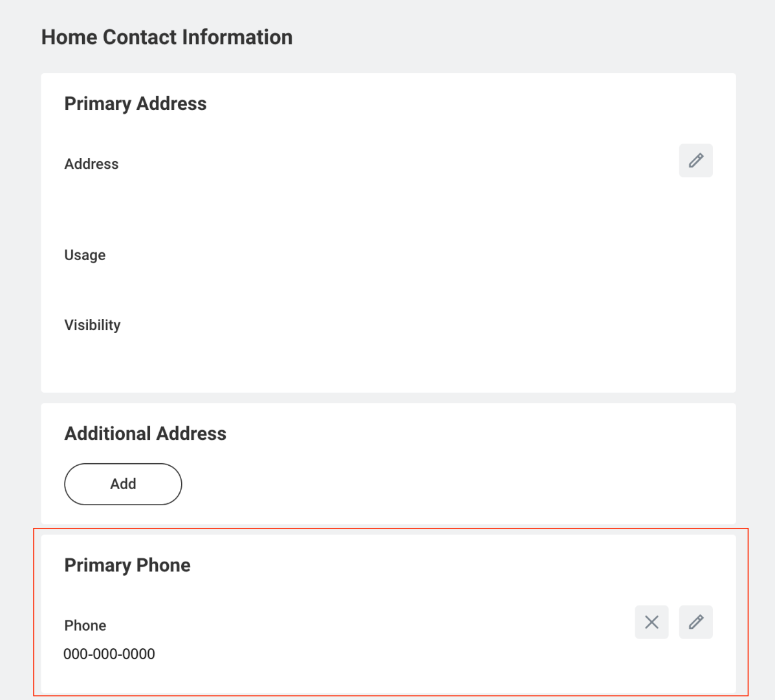Click the Phone label in Primary Phone section
775x700 pixels.
pyautogui.click(x=85, y=625)
